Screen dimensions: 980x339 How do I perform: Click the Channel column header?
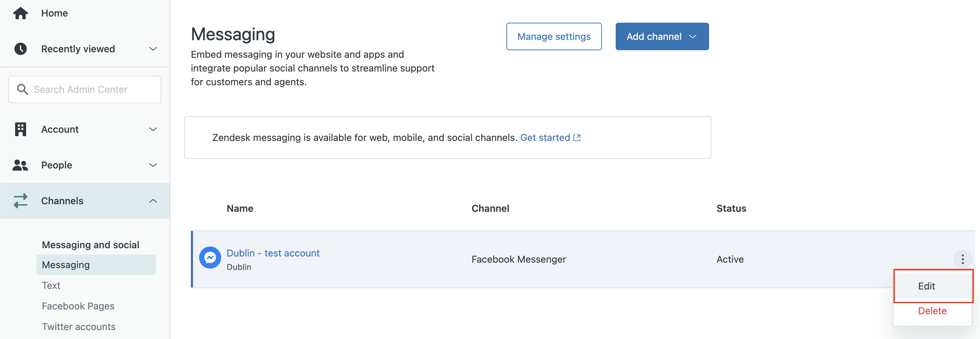[490, 208]
